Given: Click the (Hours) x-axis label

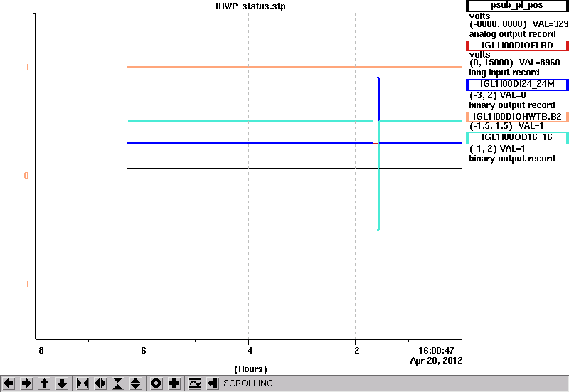Looking at the screenshot, I should pyautogui.click(x=250, y=369).
